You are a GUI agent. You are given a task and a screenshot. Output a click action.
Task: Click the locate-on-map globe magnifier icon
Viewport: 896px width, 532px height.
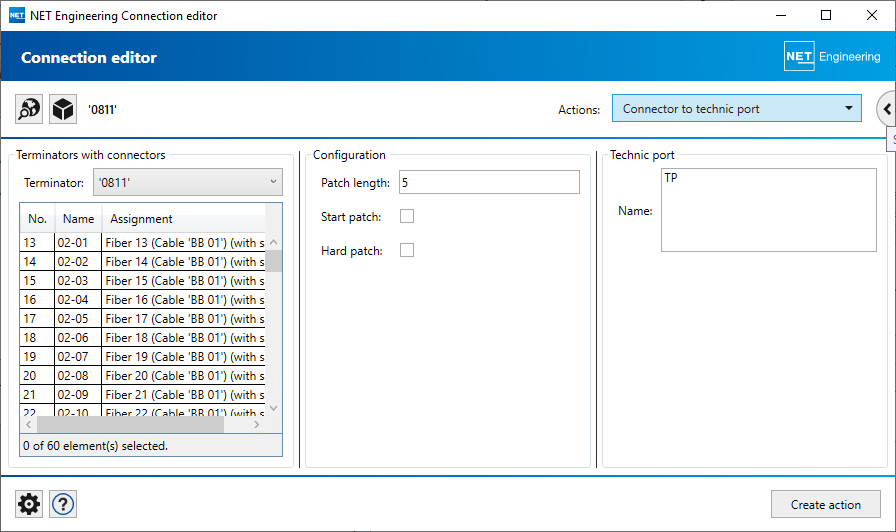tap(29, 109)
